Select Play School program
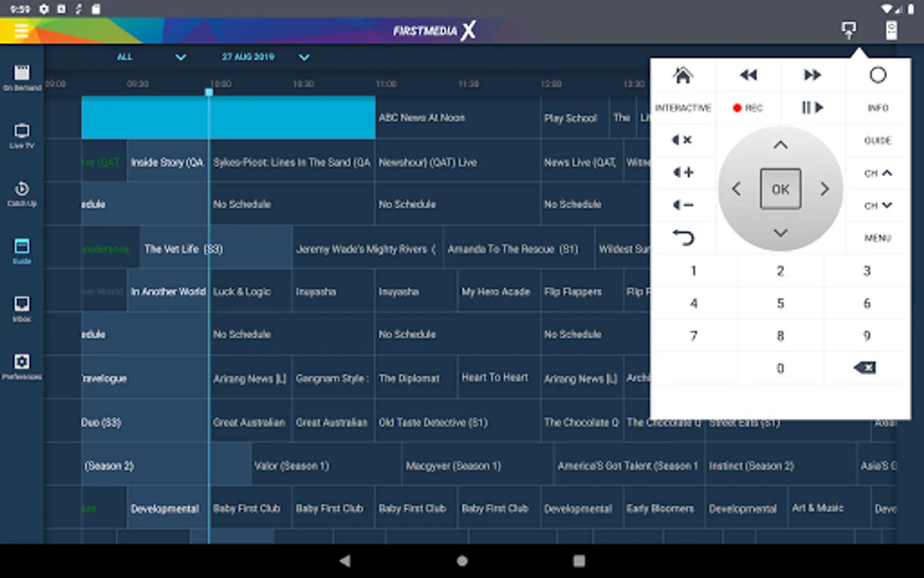The width and height of the screenshot is (924, 578). 574,118
